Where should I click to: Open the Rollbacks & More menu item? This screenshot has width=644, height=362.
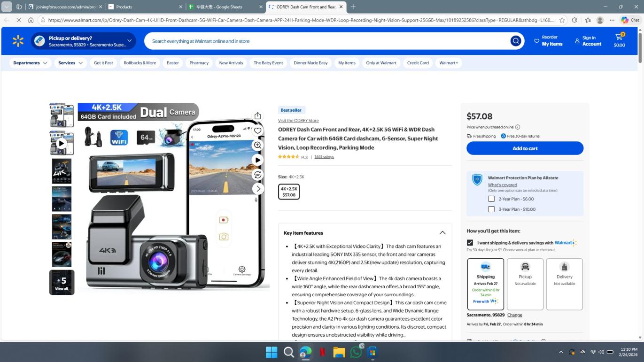[140, 63]
